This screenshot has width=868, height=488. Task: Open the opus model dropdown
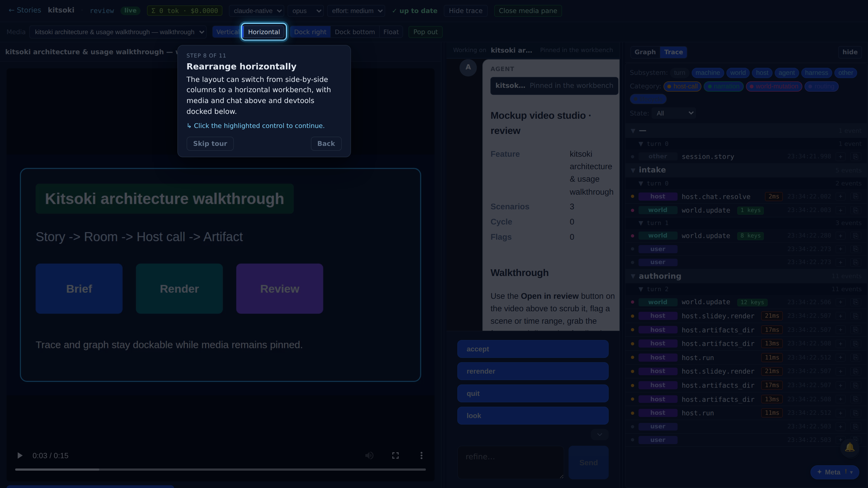[306, 11]
